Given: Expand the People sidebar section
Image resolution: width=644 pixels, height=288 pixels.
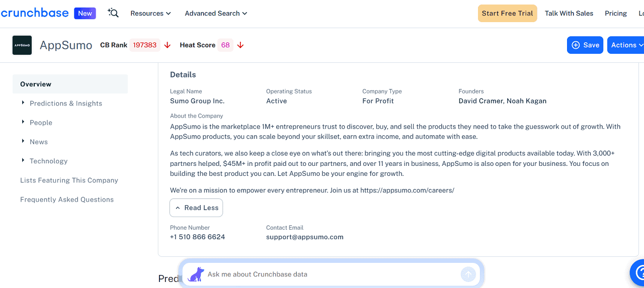Looking at the screenshot, I should point(37,123).
